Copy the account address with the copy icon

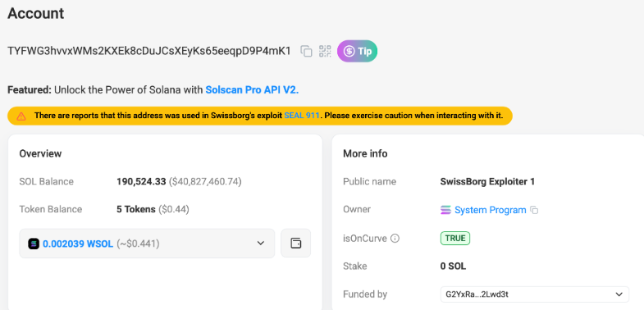click(x=306, y=52)
